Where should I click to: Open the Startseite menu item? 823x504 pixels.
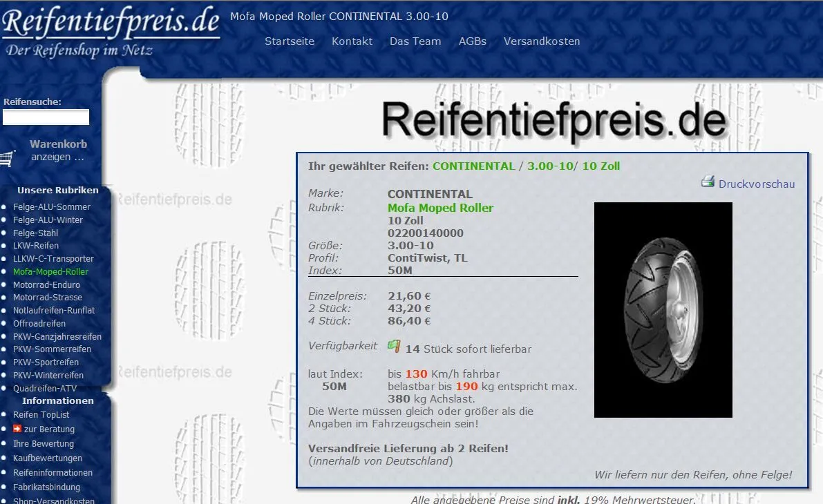point(290,41)
